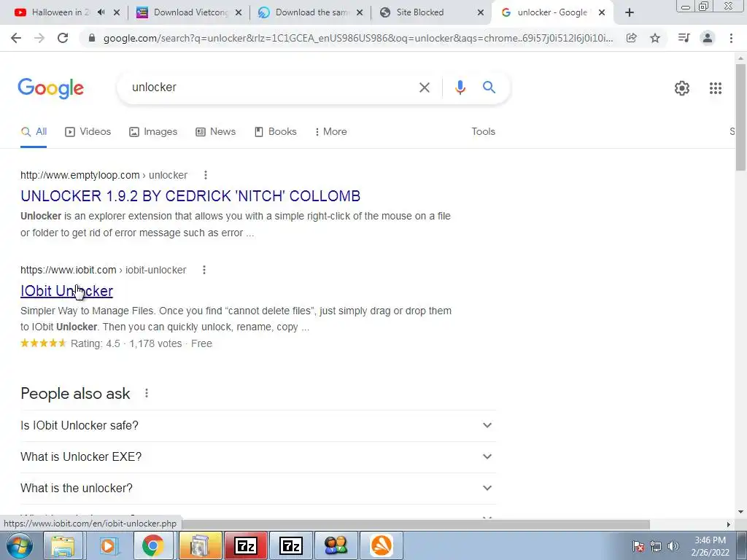Switch to the Site Blocked tab
Image resolution: width=747 pixels, height=560 pixels.
[x=419, y=12]
